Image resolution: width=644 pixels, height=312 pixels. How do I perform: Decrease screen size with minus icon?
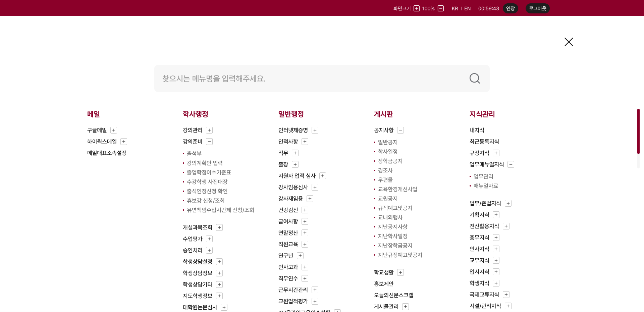pyautogui.click(x=441, y=8)
